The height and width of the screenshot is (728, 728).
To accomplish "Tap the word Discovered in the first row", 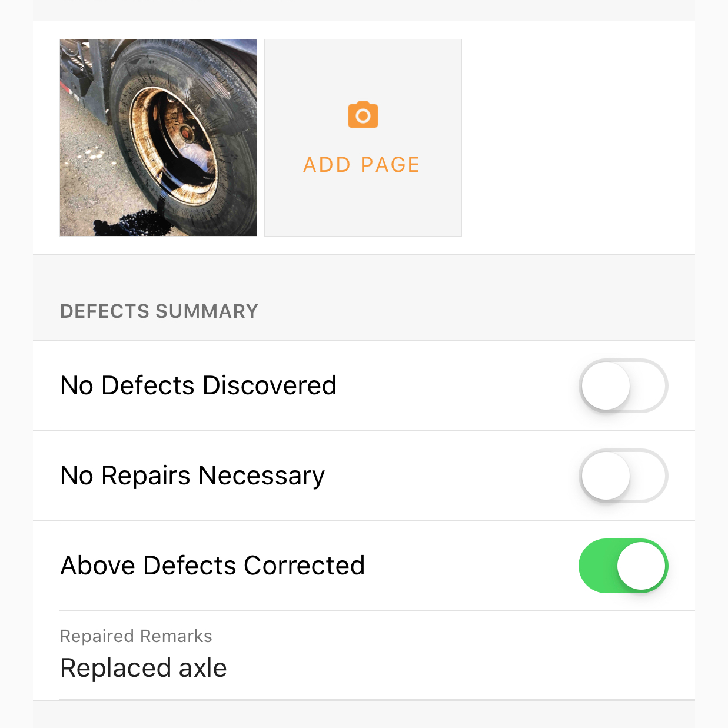I will coord(270,386).
